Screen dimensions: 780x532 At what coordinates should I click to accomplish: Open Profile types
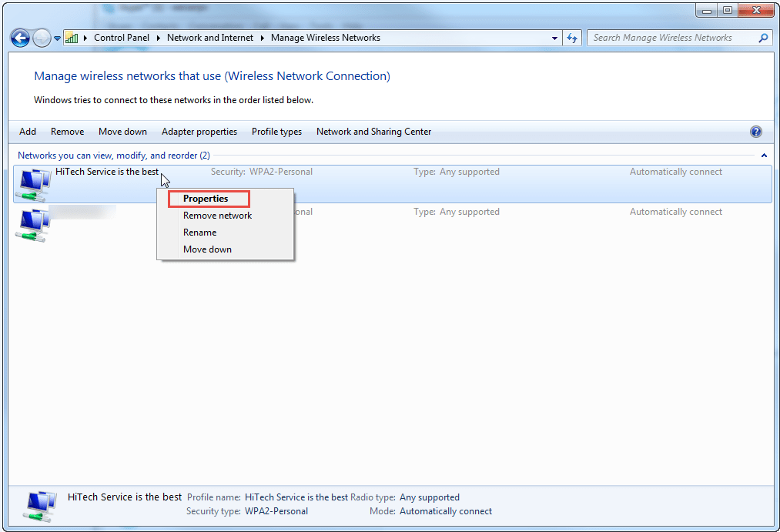276,132
